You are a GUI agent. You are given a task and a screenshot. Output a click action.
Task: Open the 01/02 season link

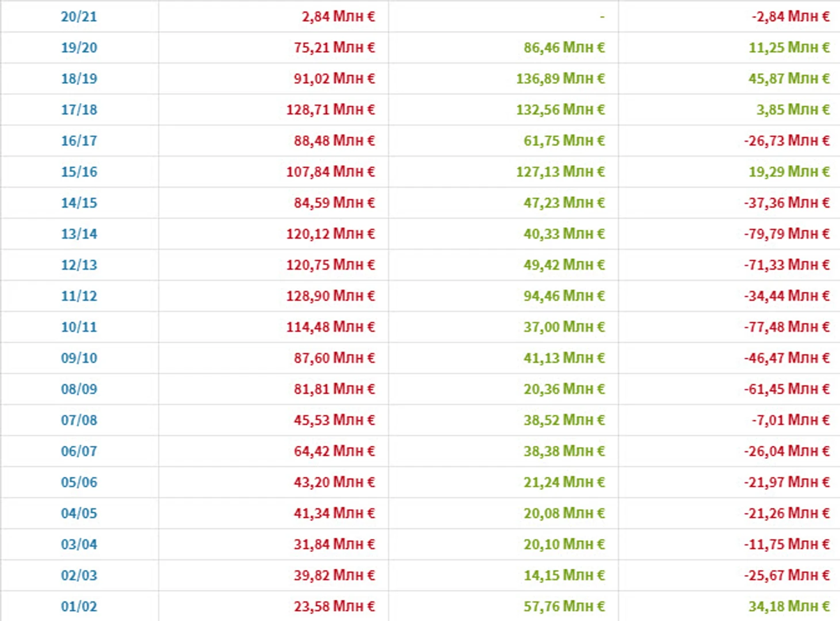pyautogui.click(x=79, y=607)
